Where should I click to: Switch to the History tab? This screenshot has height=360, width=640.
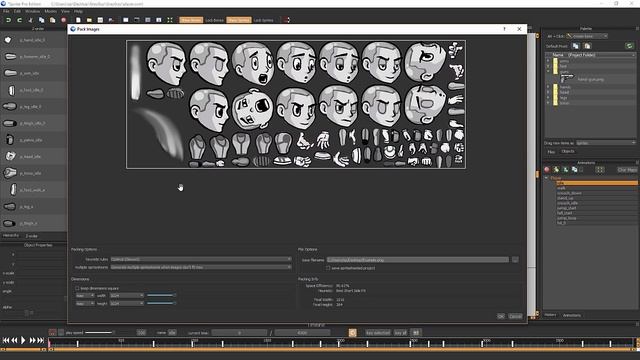550,315
